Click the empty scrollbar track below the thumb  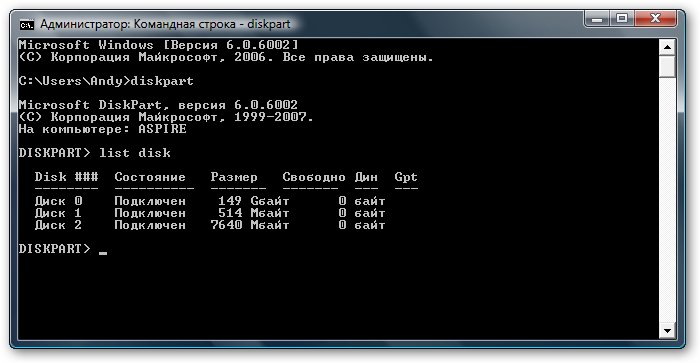coord(667,201)
